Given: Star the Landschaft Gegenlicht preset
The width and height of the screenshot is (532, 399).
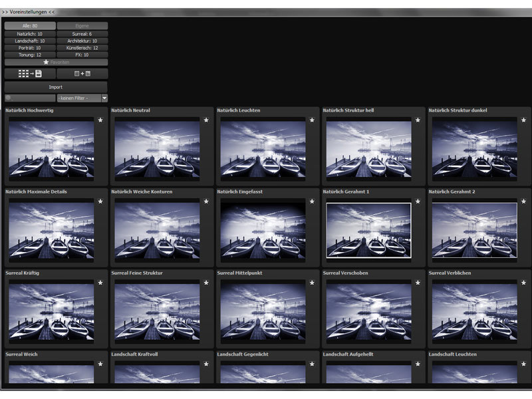Looking at the screenshot, I should tap(312, 364).
